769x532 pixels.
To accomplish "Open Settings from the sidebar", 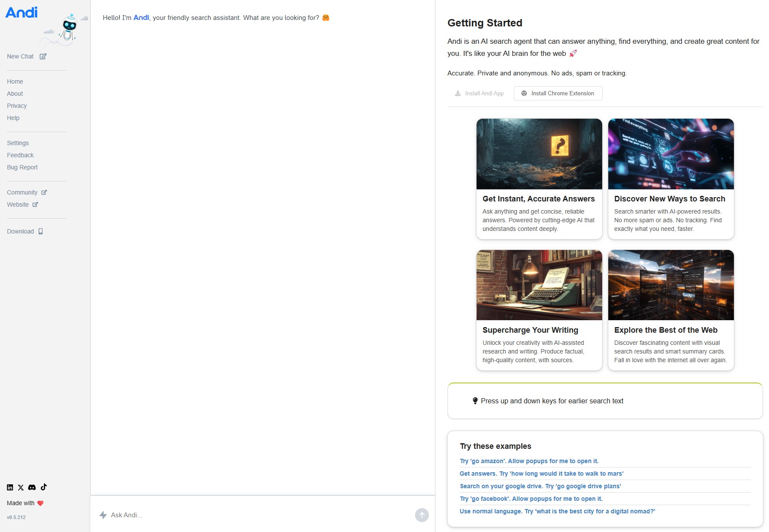I will tap(18, 143).
